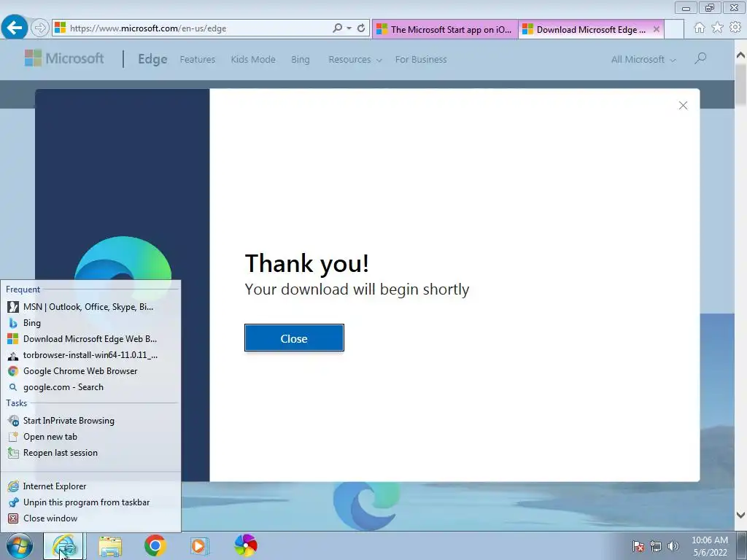Click the volume speaker tray icon
Image resolution: width=747 pixels, height=560 pixels.
[x=673, y=546]
